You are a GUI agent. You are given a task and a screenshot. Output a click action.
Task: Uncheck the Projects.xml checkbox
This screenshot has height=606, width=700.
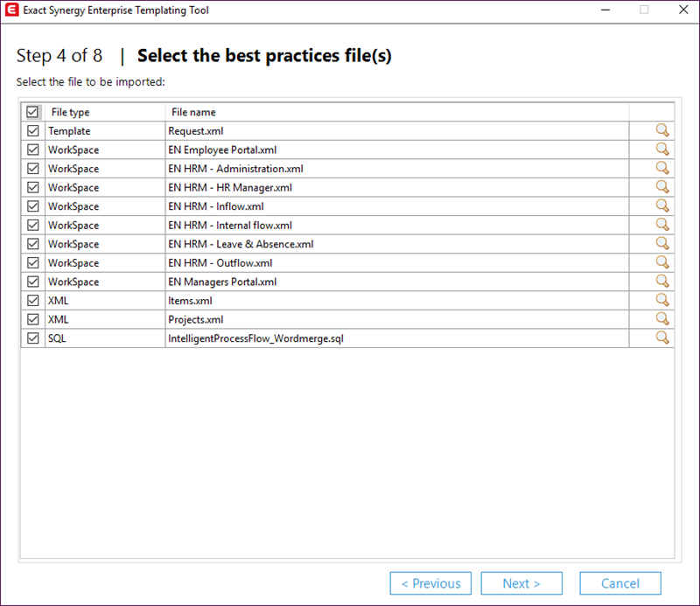point(32,319)
